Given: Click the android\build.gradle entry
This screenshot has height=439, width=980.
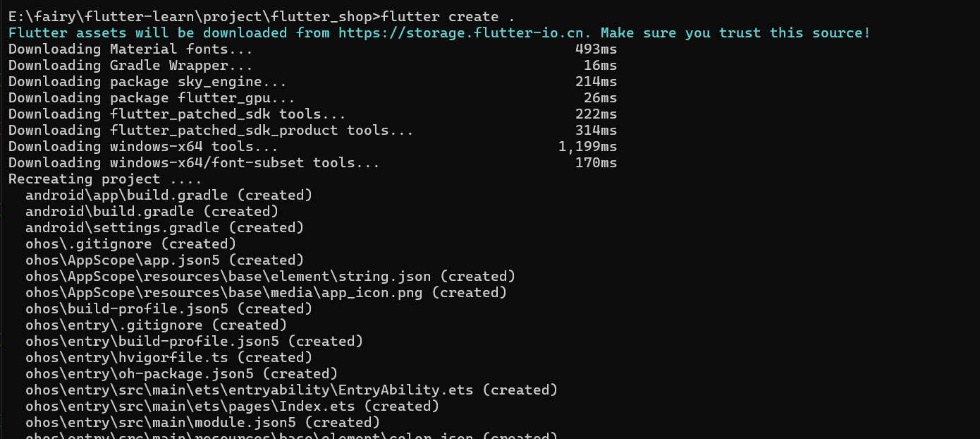Looking at the screenshot, I should coord(152,211).
